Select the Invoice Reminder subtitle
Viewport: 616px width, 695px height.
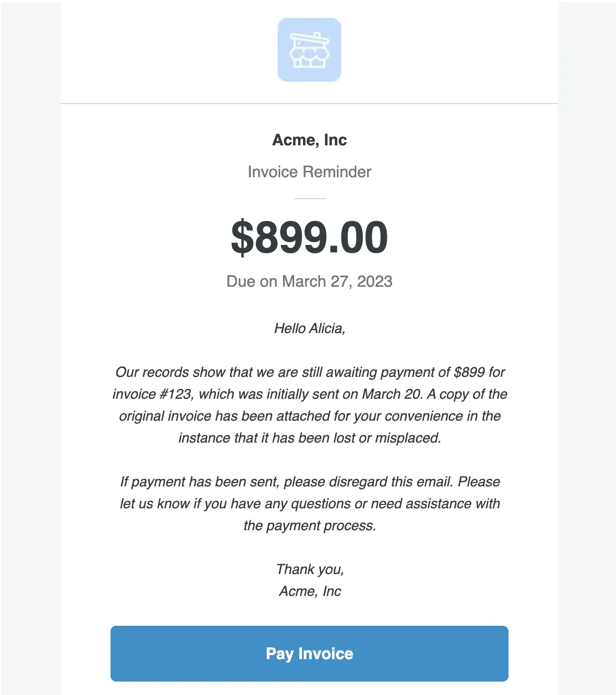tap(309, 172)
